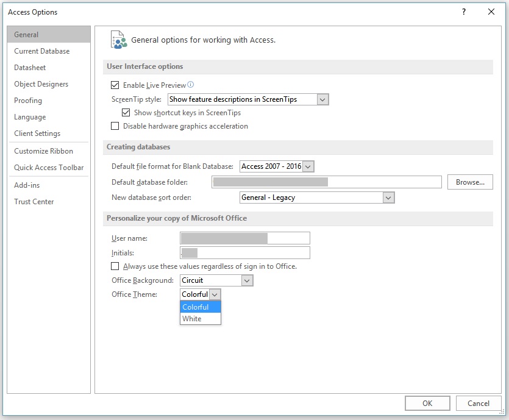Confirm with the OK button

tap(427, 403)
